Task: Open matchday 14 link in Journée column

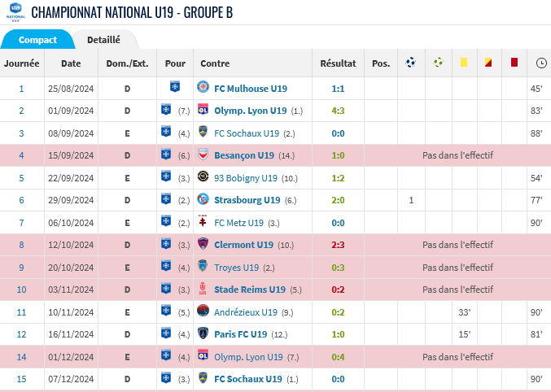Action: click(x=21, y=357)
